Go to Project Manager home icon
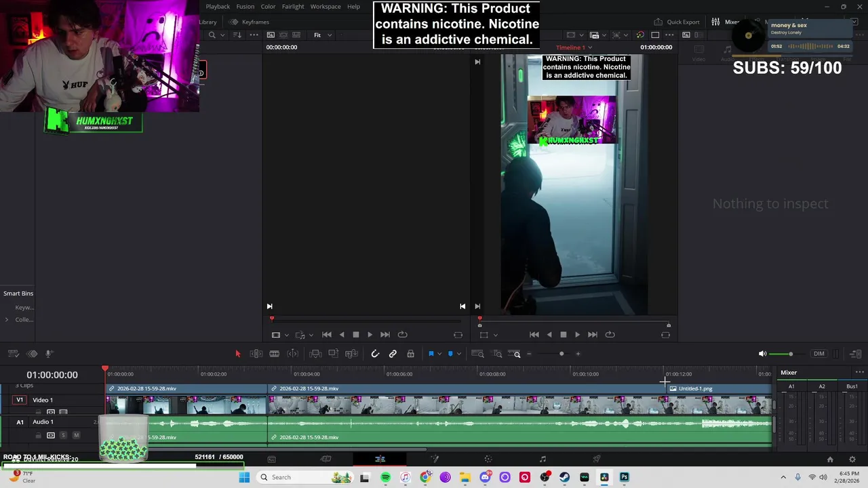868x488 pixels. click(x=830, y=460)
